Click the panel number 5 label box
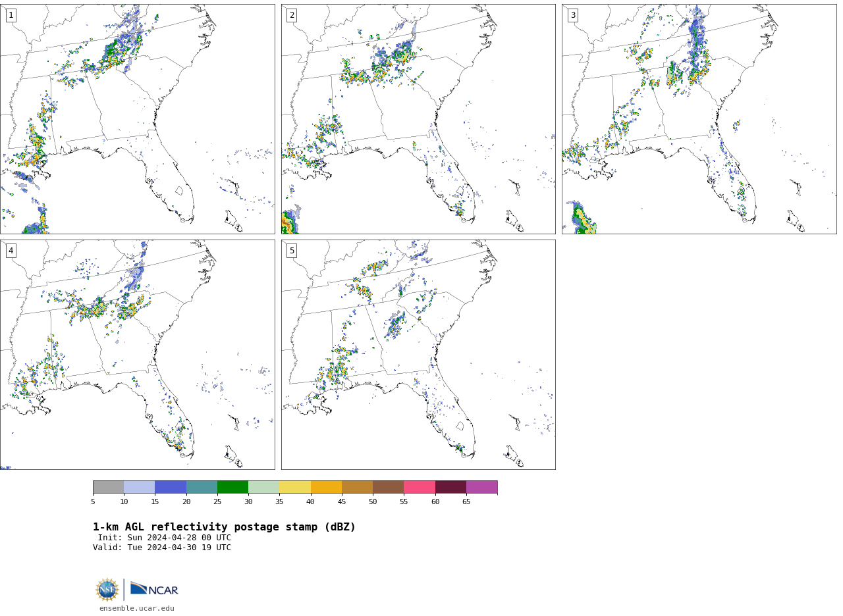The height and width of the screenshot is (616, 843). (292, 251)
